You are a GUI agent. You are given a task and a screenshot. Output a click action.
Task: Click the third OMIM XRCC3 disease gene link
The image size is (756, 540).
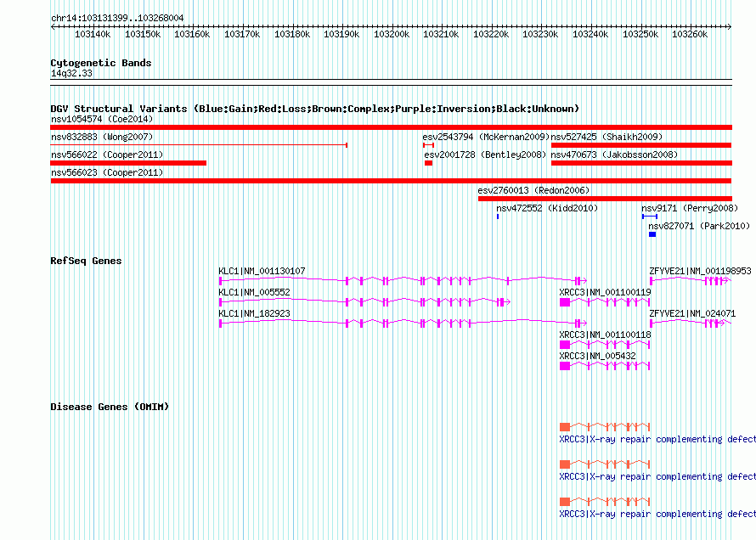657,514
